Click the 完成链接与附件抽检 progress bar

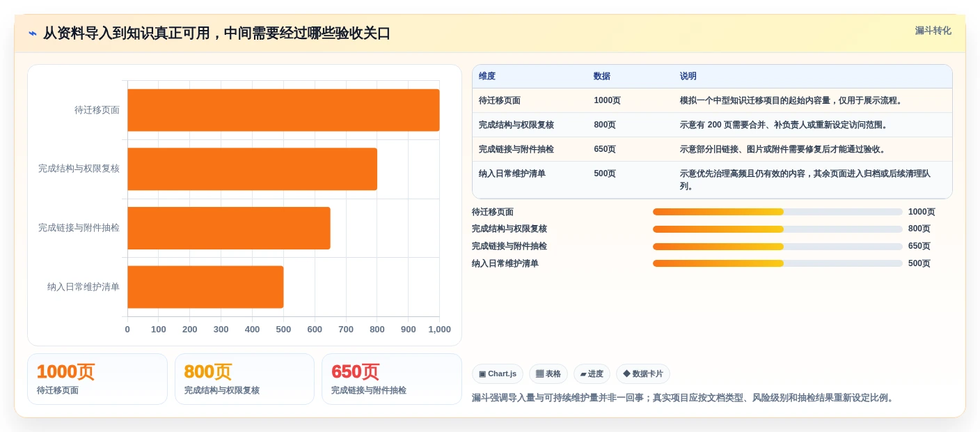click(777, 247)
